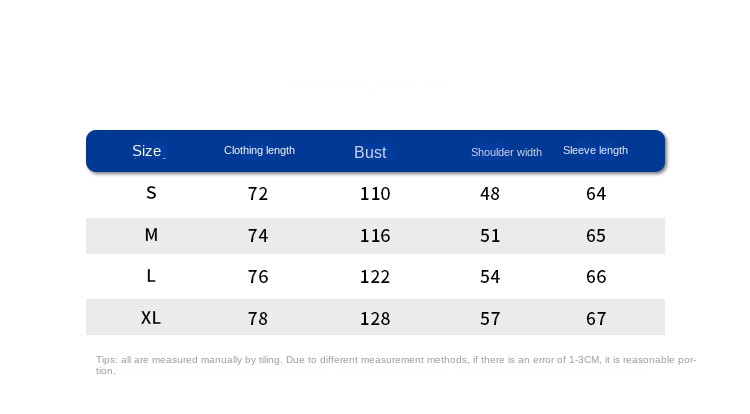The height and width of the screenshot is (414, 750).
Task: Select the XL size row label
Action: (151, 318)
